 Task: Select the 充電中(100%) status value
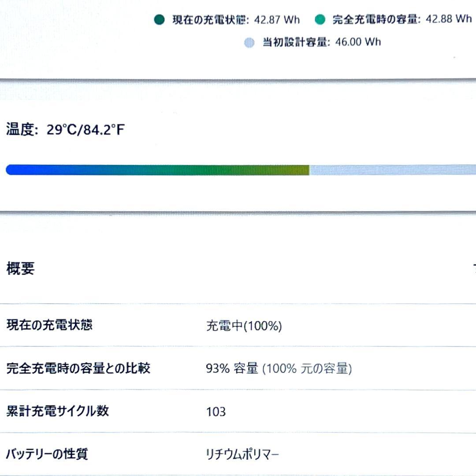[x=243, y=326]
